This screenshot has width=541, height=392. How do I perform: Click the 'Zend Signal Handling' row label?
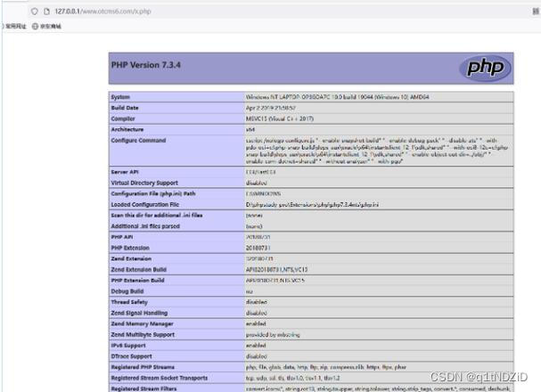click(x=139, y=313)
